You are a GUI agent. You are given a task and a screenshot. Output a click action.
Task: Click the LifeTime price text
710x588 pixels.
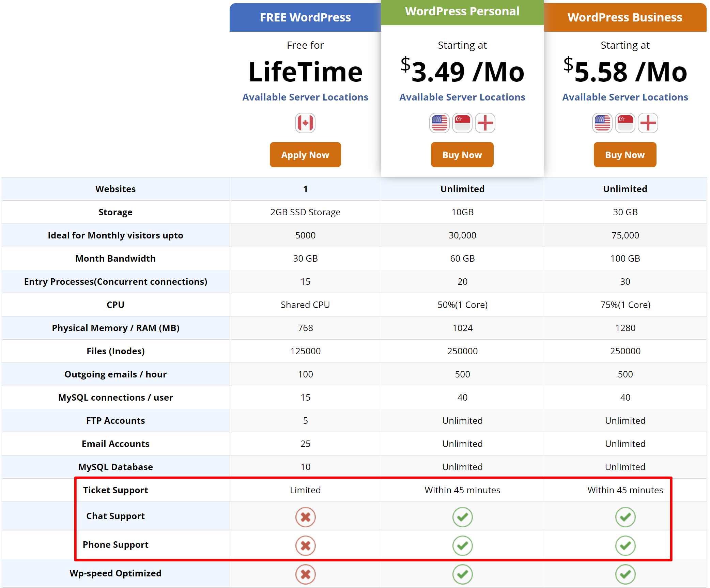305,72
